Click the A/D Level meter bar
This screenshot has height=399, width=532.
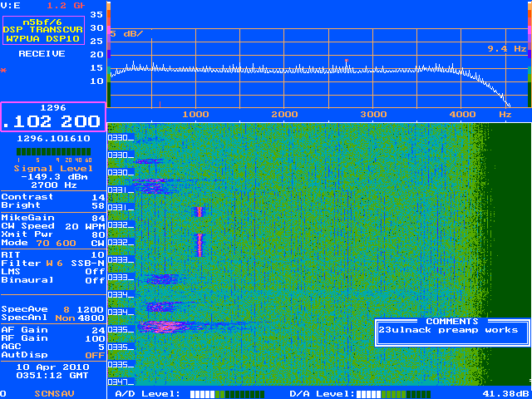pos(227,394)
